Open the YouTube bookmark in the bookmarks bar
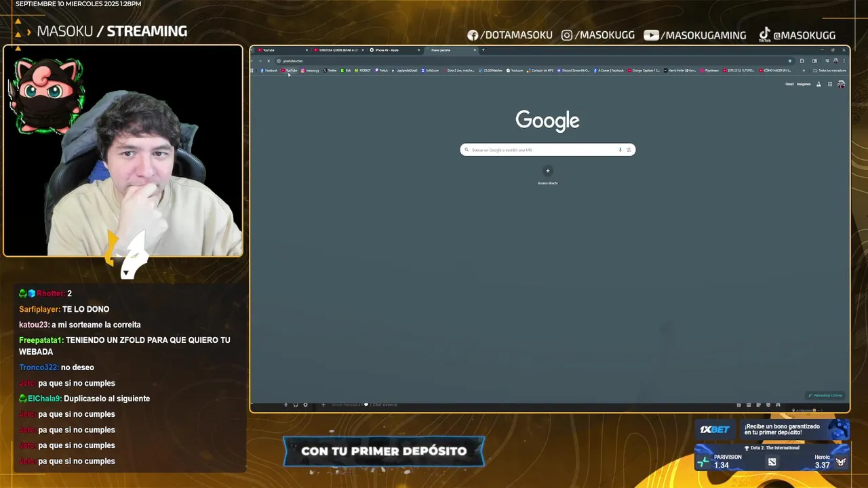Viewport: 868px width, 488px height. point(290,70)
